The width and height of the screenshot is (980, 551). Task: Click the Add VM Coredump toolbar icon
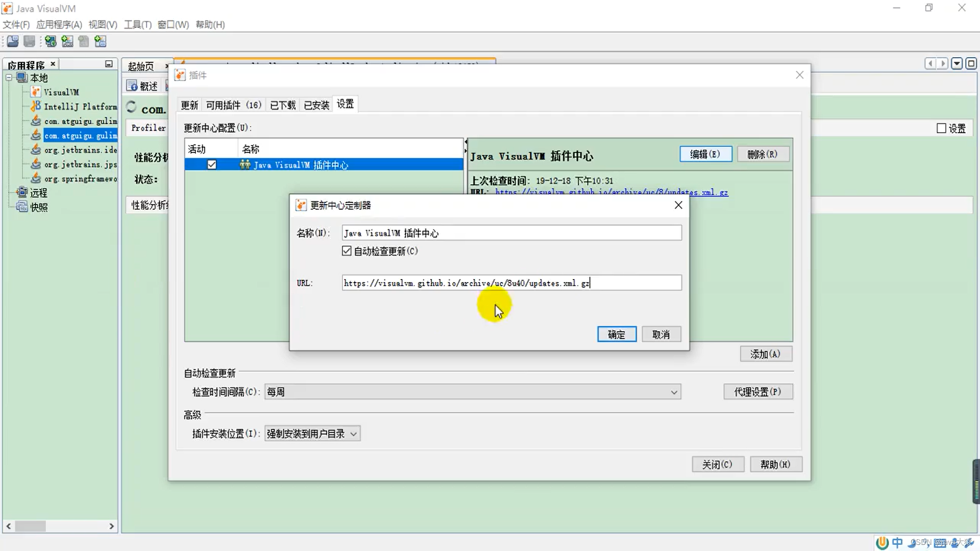pyautogui.click(x=84, y=41)
